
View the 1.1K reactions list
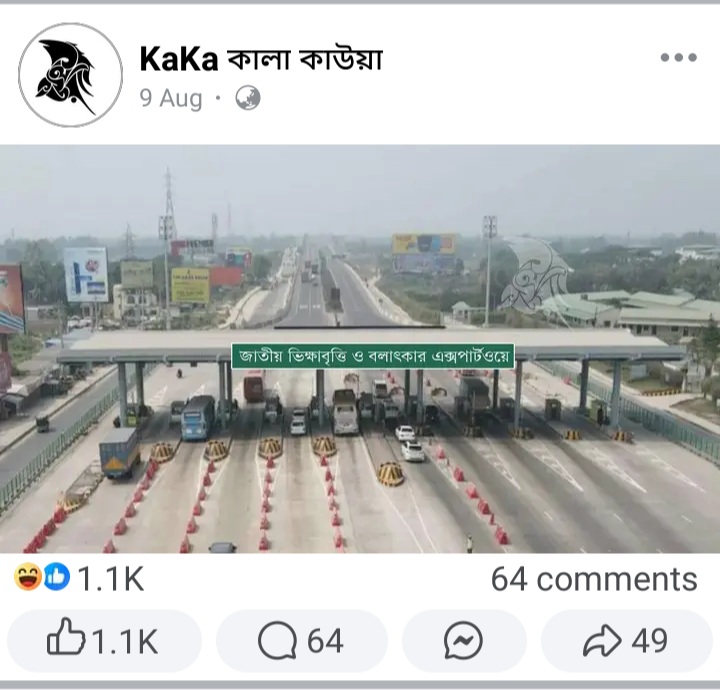coord(112,579)
